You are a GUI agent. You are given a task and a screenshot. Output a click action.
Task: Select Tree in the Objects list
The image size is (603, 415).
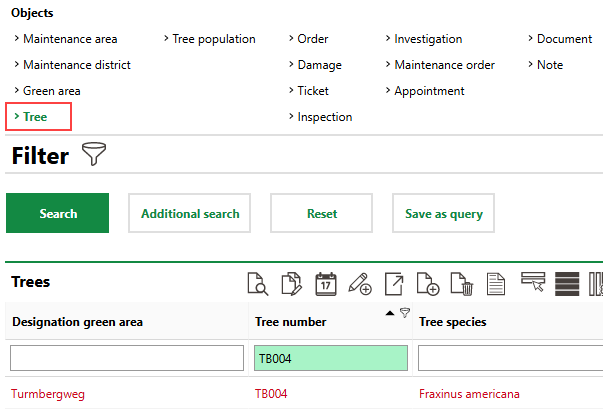tap(35, 117)
